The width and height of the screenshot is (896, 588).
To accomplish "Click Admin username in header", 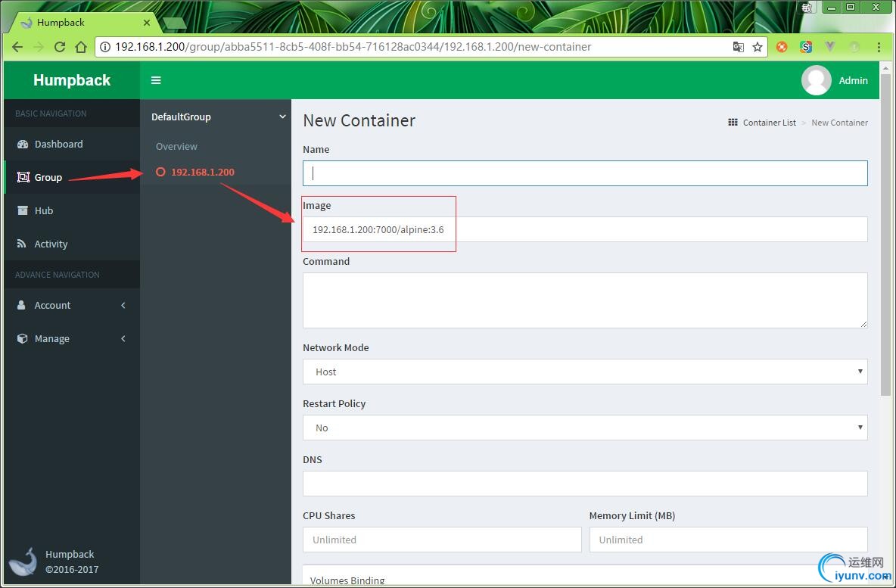I will coord(853,80).
